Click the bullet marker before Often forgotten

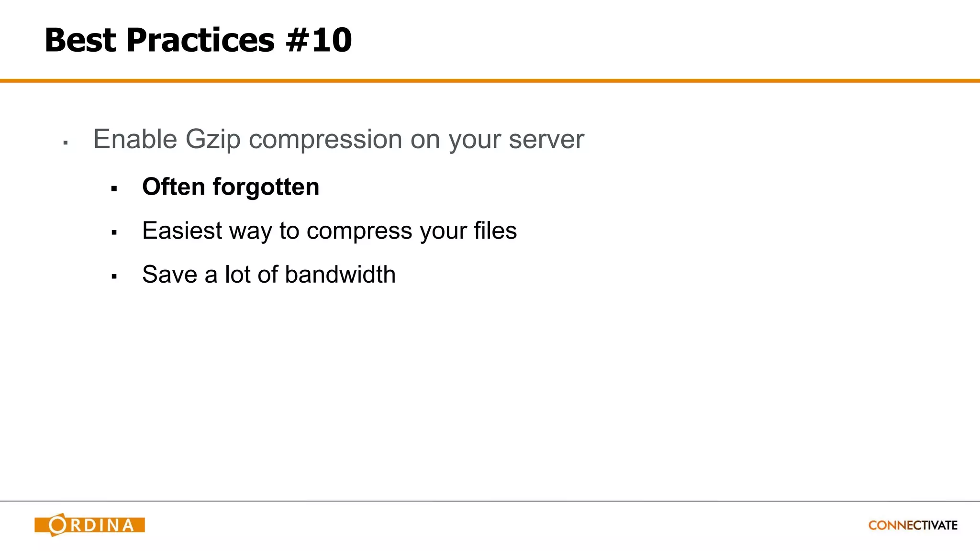coord(114,189)
